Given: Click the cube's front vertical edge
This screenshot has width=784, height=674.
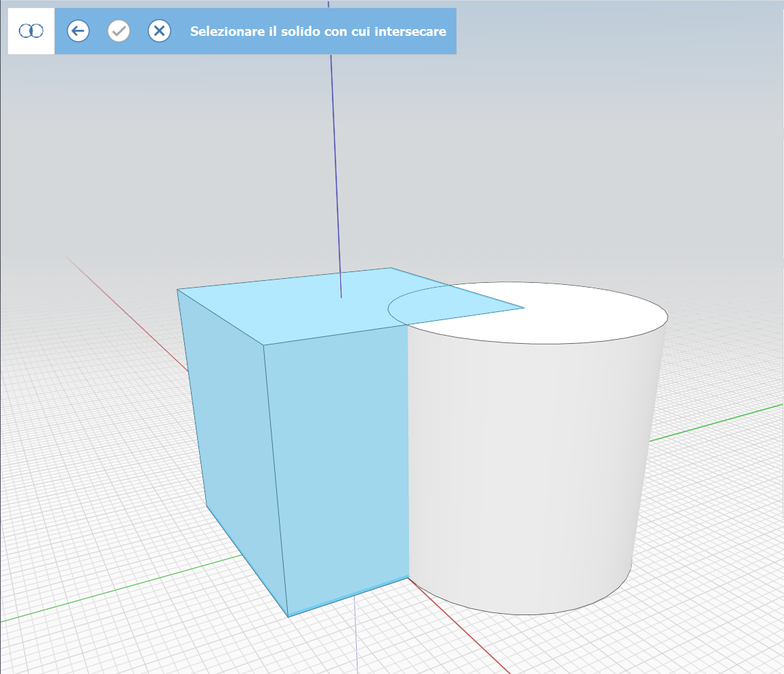Looking at the screenshot, I should pyautogui.click(x=276, y=480).
